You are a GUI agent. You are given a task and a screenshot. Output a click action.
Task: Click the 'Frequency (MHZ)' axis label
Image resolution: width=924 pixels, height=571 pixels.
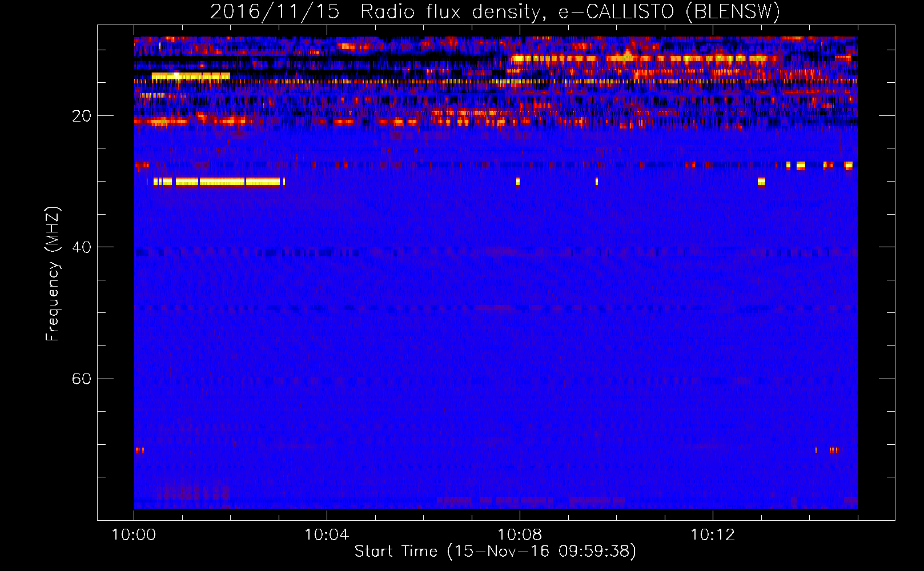click(52, 274)
